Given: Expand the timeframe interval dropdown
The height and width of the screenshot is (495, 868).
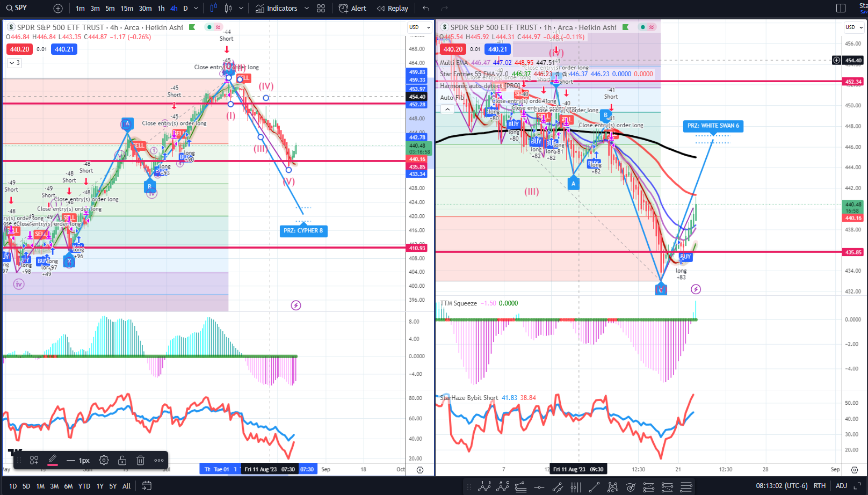Looking at the screenshot, I should coord(196,9).
